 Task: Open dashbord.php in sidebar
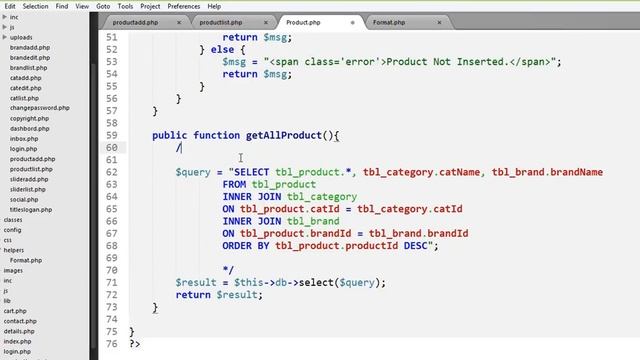point(29,129)
